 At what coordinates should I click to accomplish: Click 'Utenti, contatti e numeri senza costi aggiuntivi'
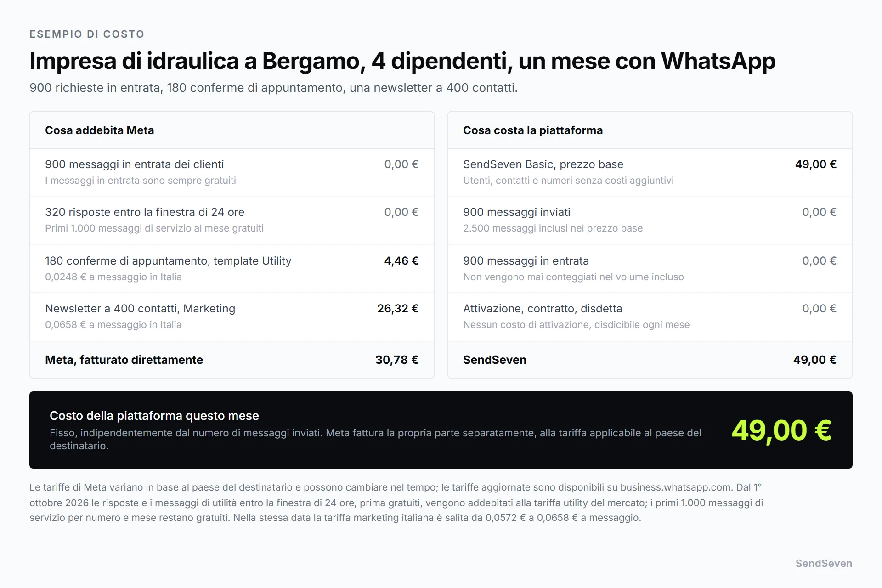pyautogui.click(x=568, y=181)
